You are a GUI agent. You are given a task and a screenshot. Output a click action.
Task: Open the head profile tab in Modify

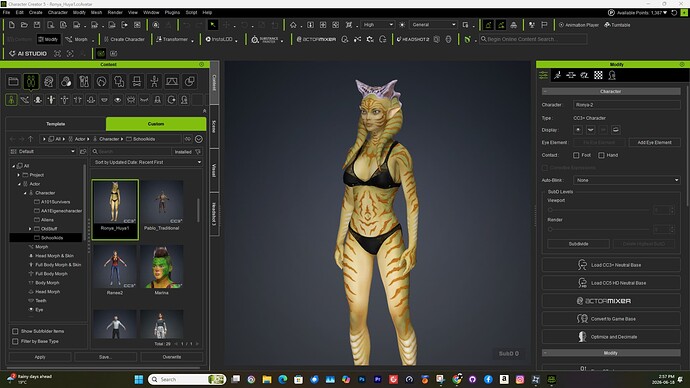(x=612, y=75)
